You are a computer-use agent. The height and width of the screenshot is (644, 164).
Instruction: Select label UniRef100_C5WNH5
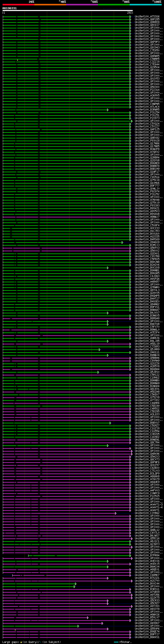(x=147, y=59)
